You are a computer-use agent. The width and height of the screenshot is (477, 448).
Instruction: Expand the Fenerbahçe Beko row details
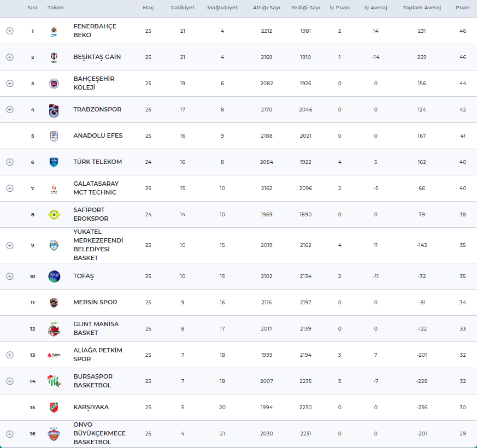click(10, 31)
